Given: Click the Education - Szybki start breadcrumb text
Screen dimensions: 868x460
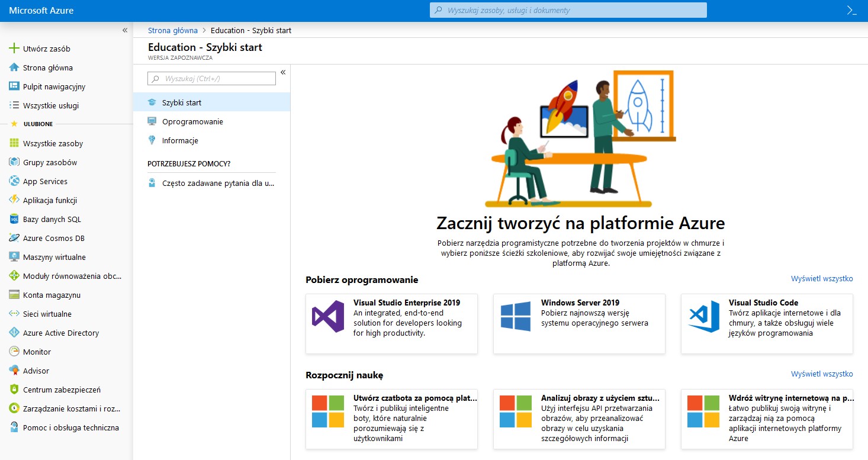Looking at the screenshot, I should (x=251, y=30).
